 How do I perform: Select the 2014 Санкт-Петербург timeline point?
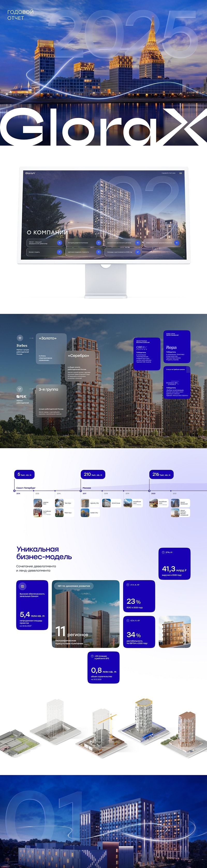click(x=14, y=491)
